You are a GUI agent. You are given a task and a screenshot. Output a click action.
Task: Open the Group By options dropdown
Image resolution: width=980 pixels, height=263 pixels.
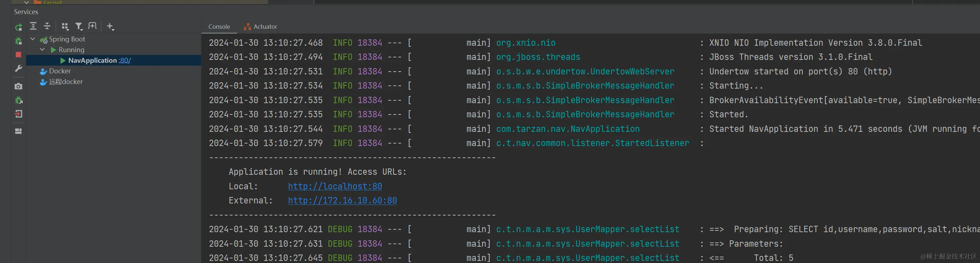65,26
